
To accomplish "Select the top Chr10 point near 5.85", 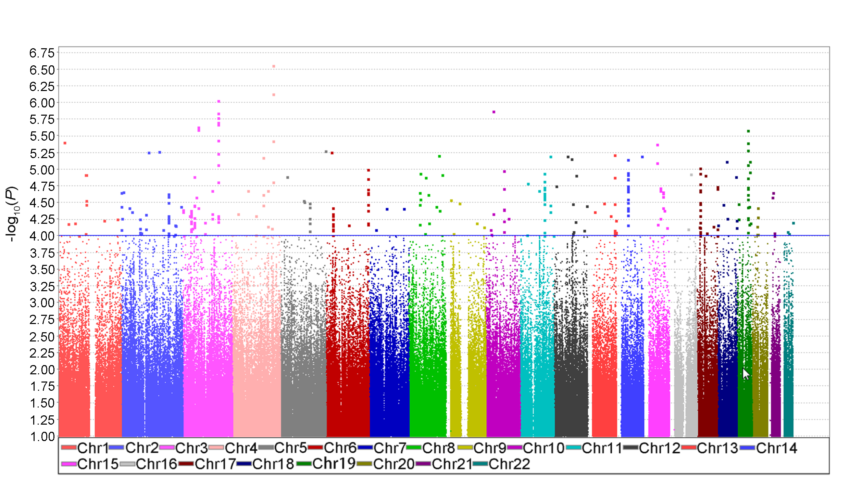I will 494,112.
